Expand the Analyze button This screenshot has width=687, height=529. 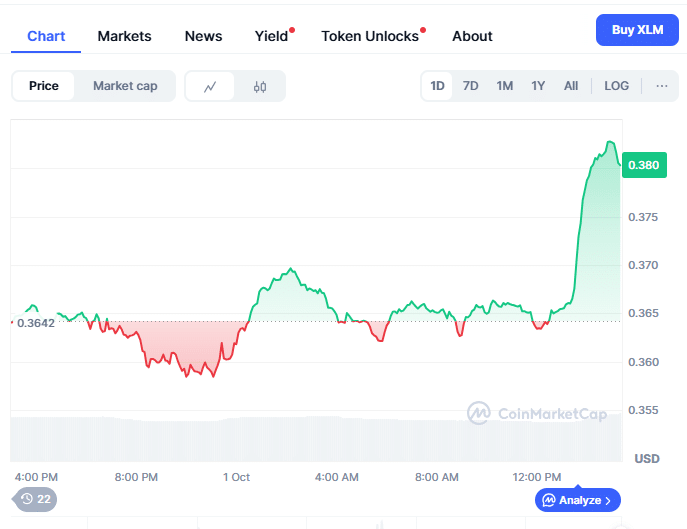tap(578, 499)
